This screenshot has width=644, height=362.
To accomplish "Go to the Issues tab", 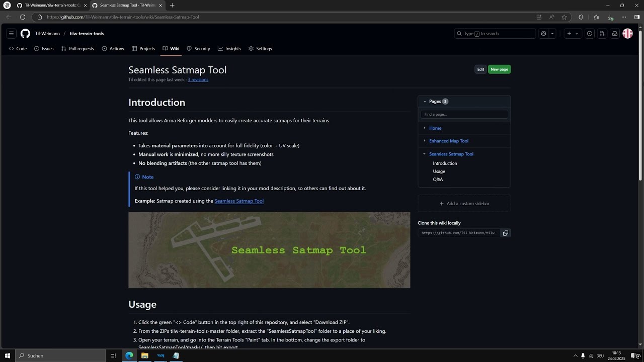I will pos(44,49).
